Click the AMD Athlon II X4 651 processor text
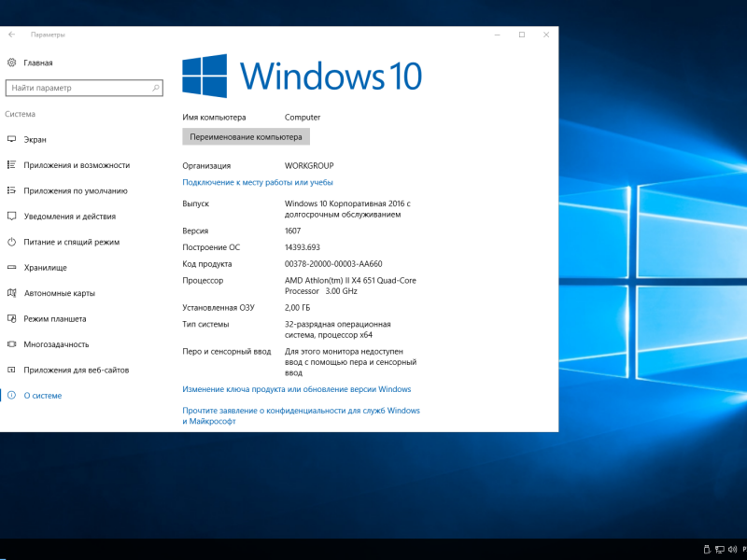The image size is (747, 560). 350,286
